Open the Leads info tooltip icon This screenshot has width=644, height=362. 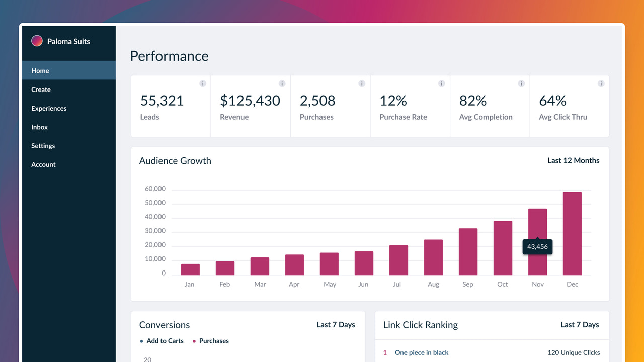(203, 83)
